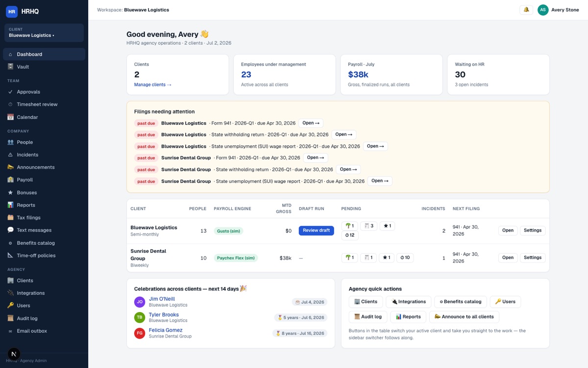Viewport: 588px width, 368px height.
Task: Open Jim O'Neill's profile link
Action: click(162, 299)
